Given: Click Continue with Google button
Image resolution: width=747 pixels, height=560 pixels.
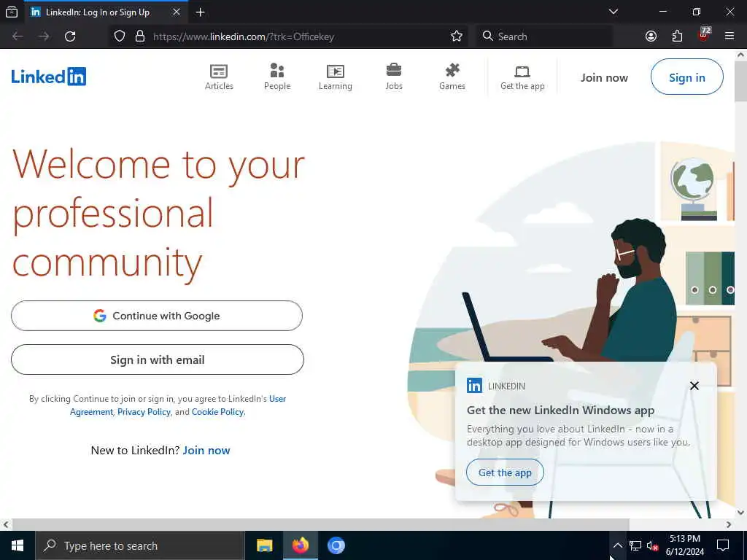Looking at the screenshot, I should click(x=157, y=316).
